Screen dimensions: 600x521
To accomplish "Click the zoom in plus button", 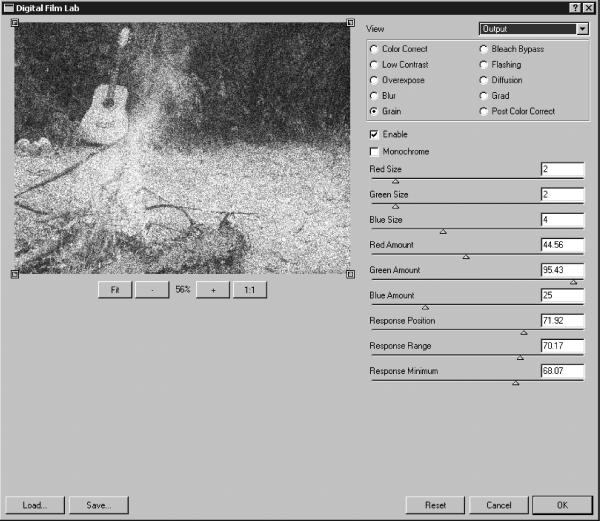I will point(213,290).
